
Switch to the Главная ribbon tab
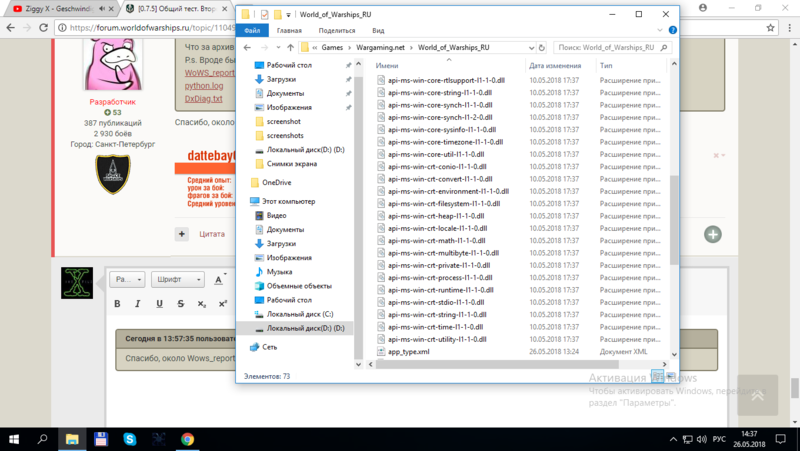(x=289, y=31)
